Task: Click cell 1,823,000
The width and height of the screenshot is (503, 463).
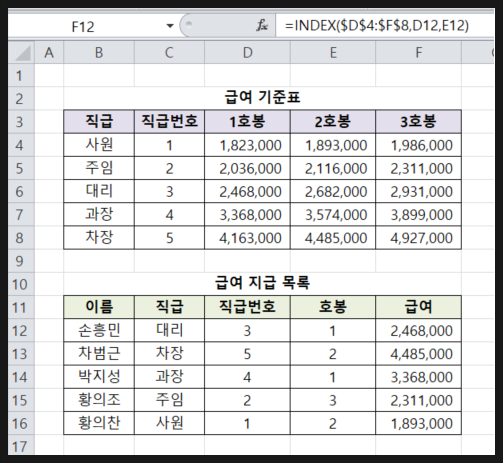Action: tap(247, 145)
